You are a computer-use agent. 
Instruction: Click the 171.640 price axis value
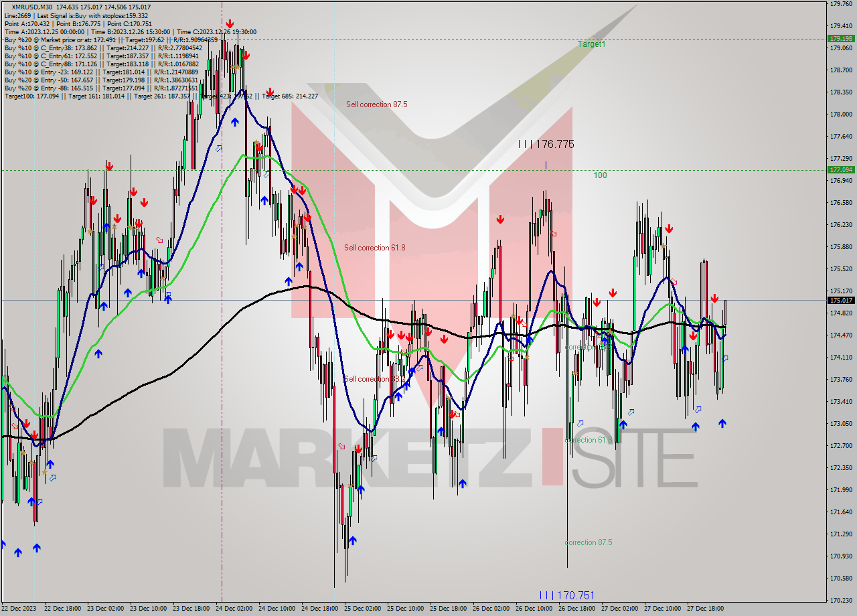pyautogui.click(x=842, y=512)
